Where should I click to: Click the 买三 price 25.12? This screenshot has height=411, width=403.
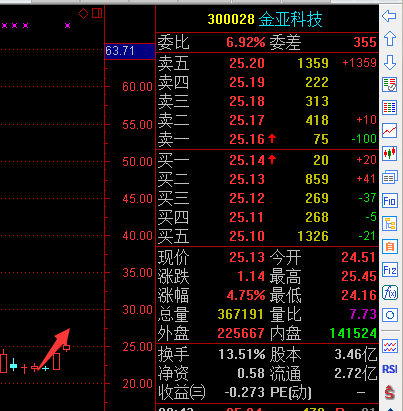247,198
